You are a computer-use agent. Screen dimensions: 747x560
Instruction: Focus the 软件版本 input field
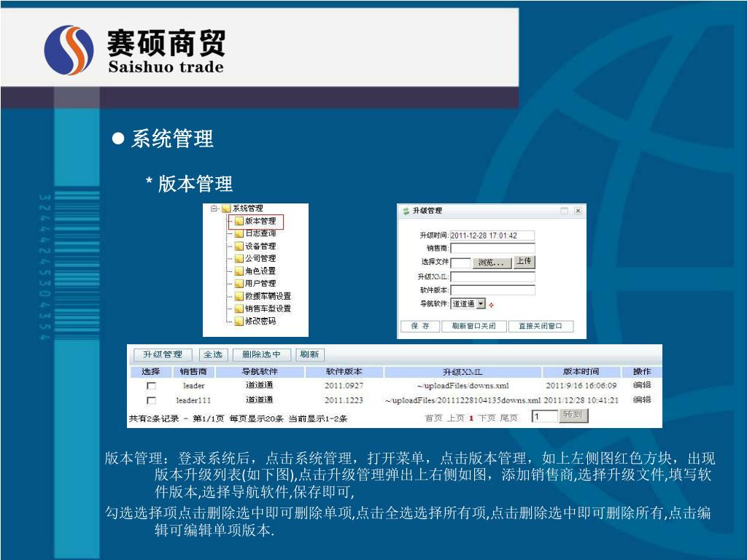click(492, 290)
